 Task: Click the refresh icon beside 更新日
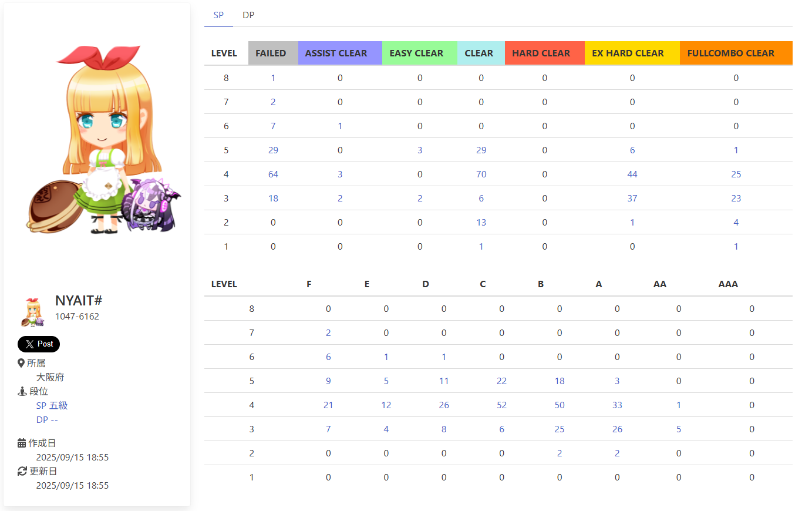pos(22,471)
